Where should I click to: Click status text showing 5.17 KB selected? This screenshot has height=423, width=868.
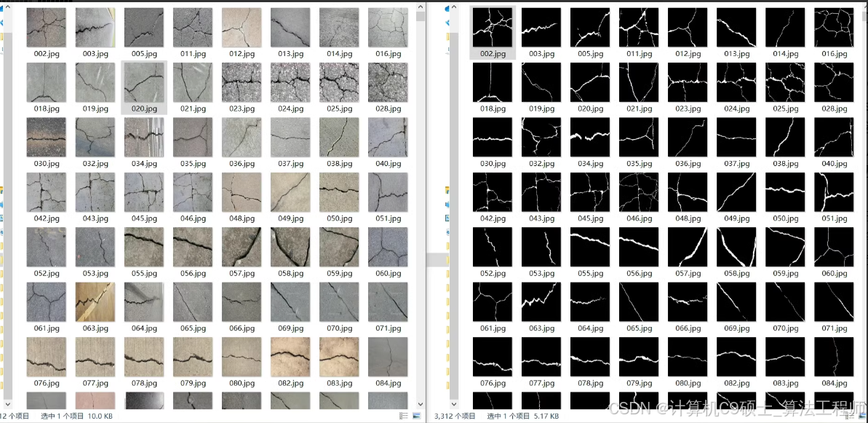522,416
